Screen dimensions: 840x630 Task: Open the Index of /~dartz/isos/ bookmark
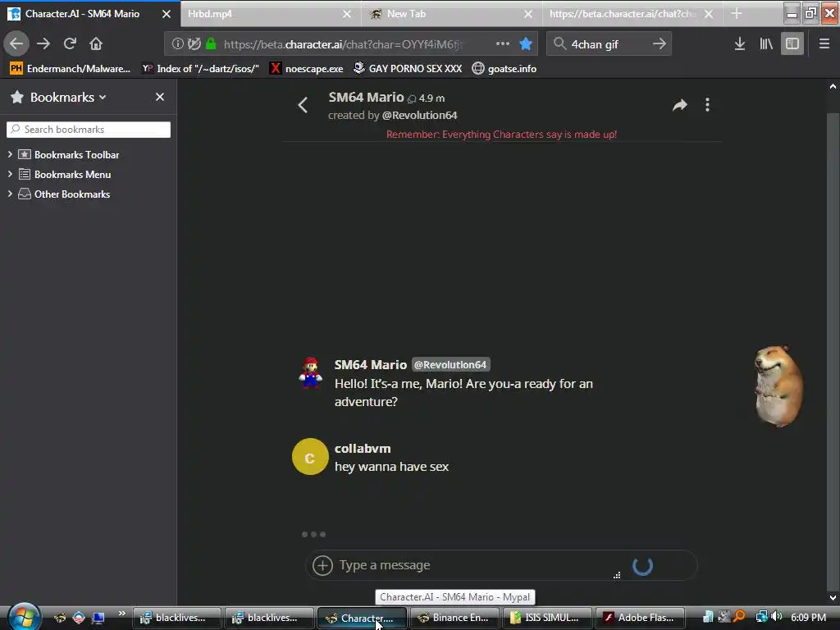tap(200, 69)
